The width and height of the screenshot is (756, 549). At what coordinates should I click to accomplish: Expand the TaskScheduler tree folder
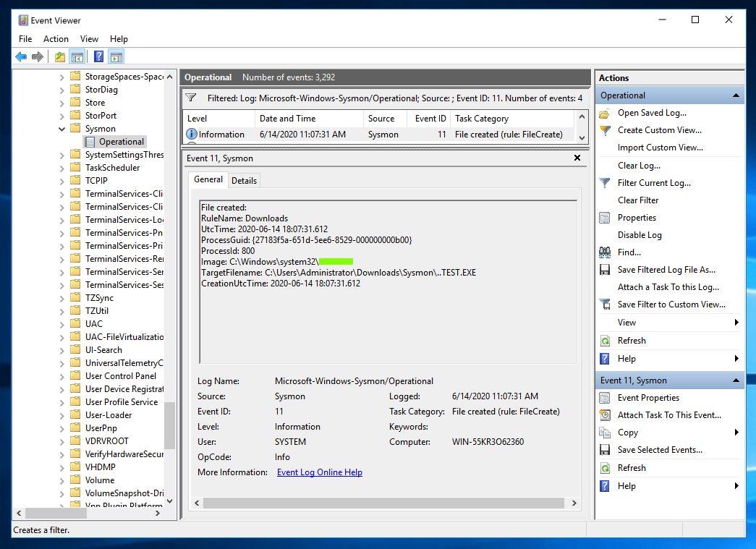pos(61,168)
